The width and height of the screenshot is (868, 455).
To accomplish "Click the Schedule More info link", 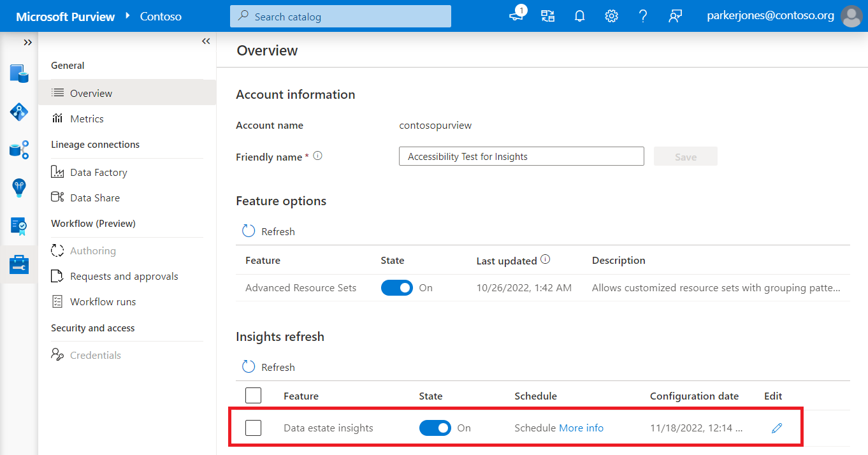I will tap(581, 428).
